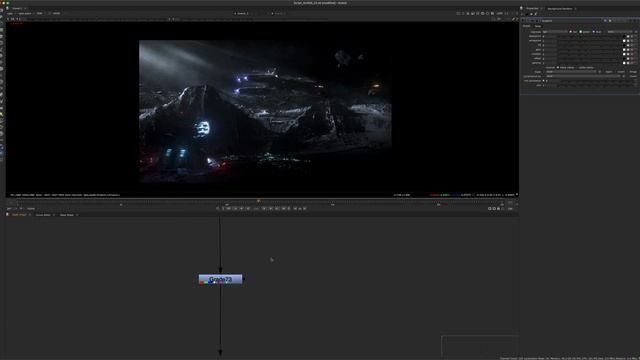Toggle the white clamp checkbox
The width and height of the screenshot is (640, 360).
point(577,68)
